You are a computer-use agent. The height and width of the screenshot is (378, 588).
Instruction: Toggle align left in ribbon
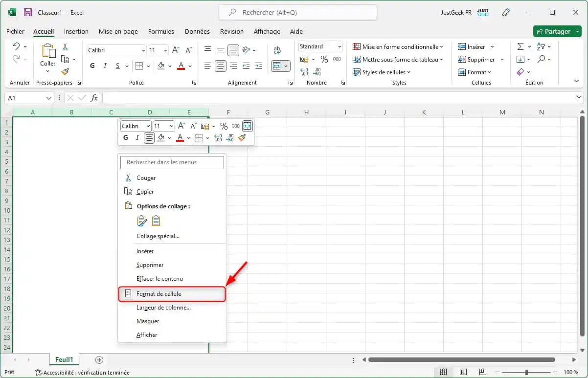pyautogui.click(x=208, y=66)
